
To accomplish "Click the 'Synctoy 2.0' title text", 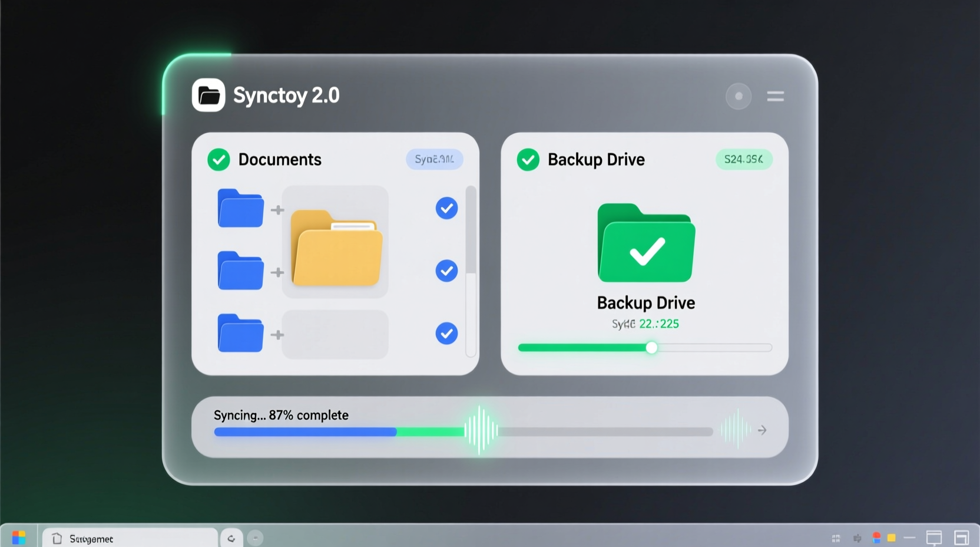I will click(x=286, y=95).
